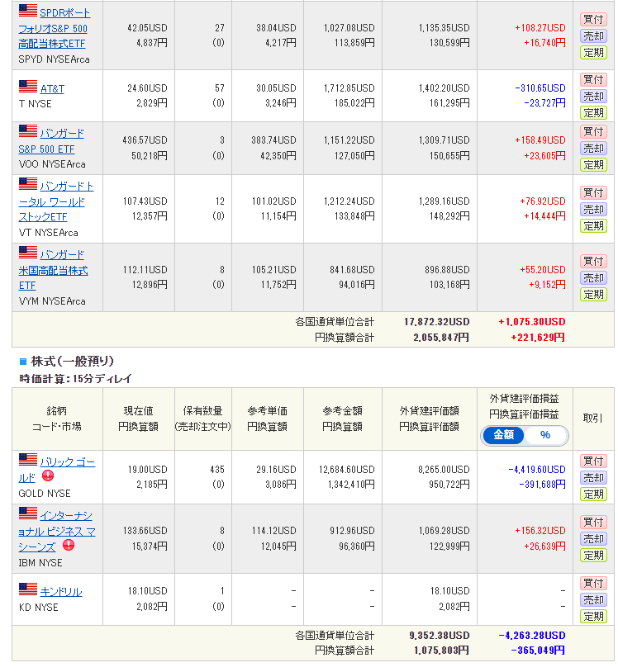Click 定期 button for SPYD

(x=593, y=53)
